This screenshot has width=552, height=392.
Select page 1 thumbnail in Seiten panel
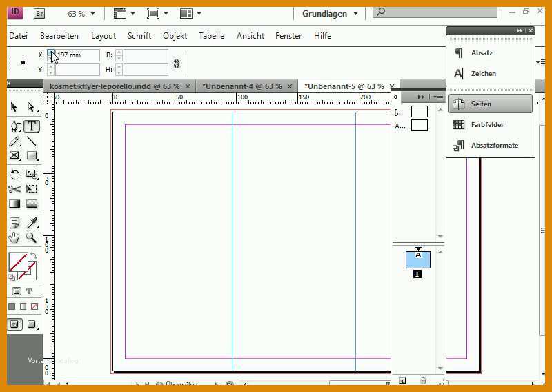[x=418, y=259]
